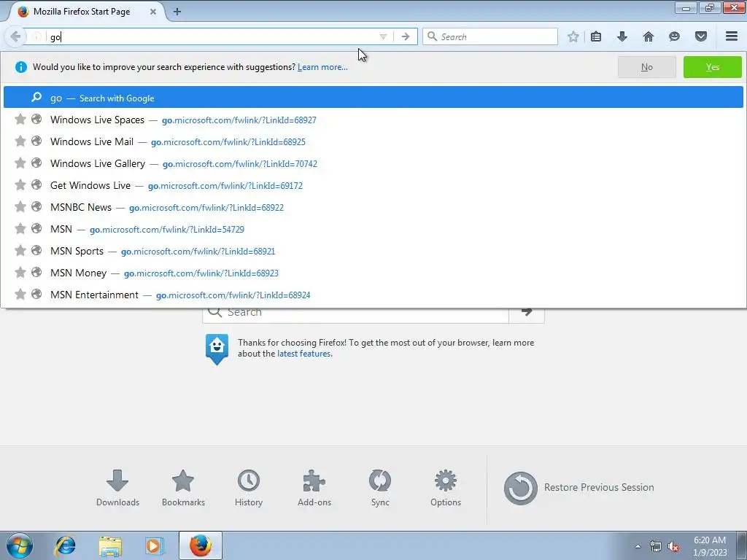Go to the Home page icon
This screenshot has height=560, width=747.
(x=649, y=36)
